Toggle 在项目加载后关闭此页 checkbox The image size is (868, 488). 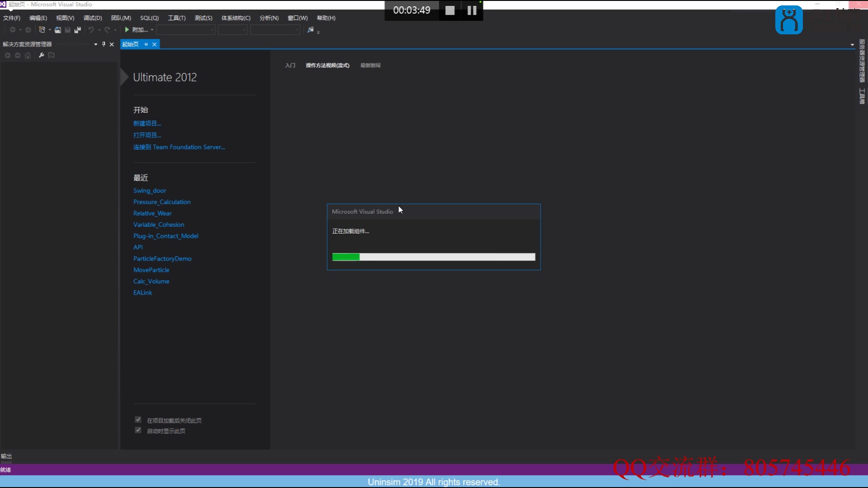(x=138, y=420)
